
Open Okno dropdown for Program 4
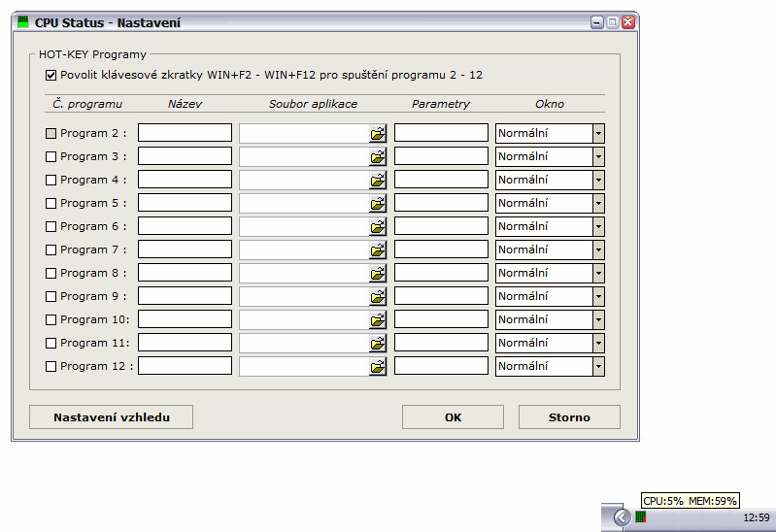click(x=598, y=181)
